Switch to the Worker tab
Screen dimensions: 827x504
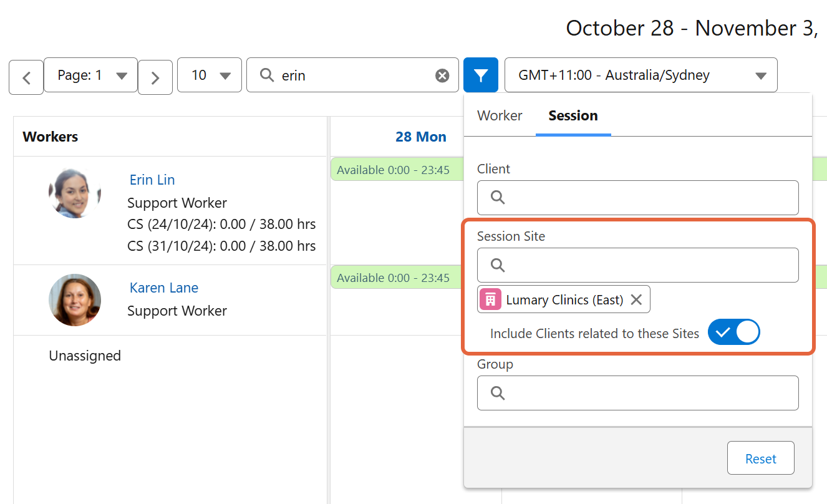500,115
